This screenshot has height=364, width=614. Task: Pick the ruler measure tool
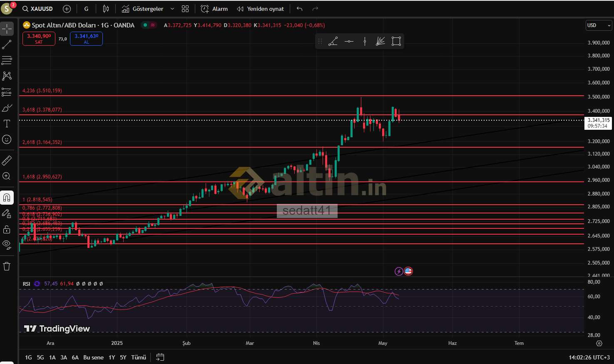click(7, 160)
